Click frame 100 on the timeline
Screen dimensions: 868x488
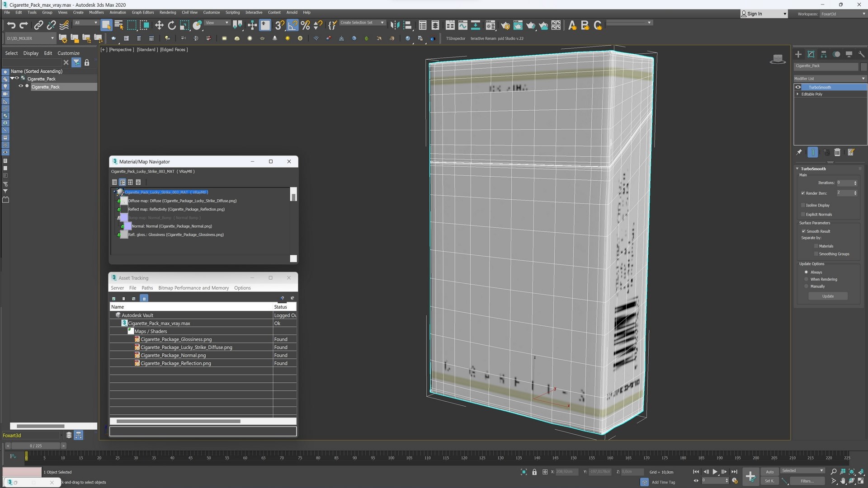[391, 458]
